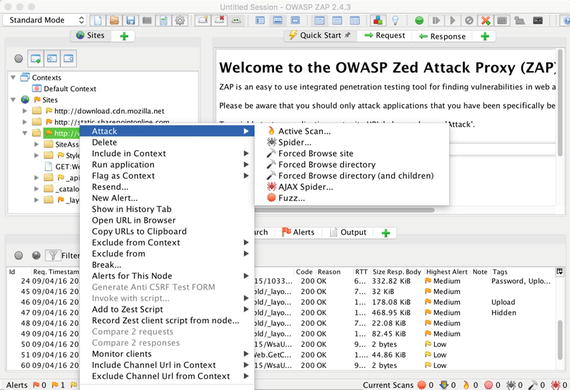Open Include in Context submenu
Image resolution: width=570 pixels, height=390 pixels.
coord(167,153)
